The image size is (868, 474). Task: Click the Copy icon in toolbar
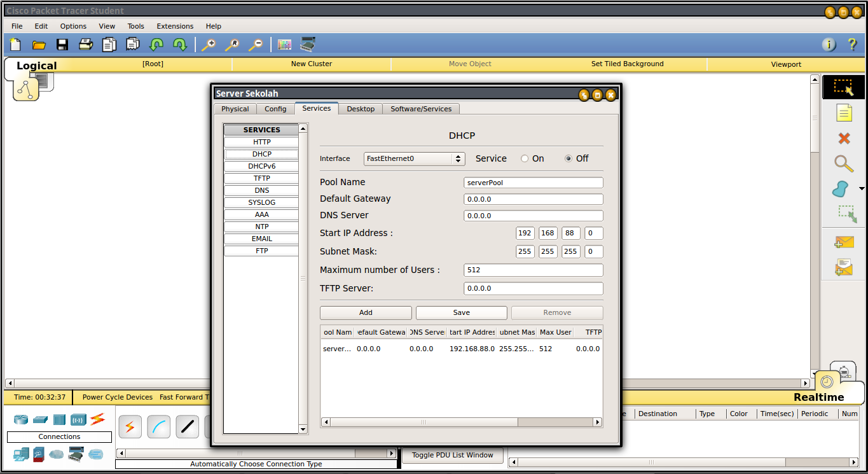coord(109,45)
